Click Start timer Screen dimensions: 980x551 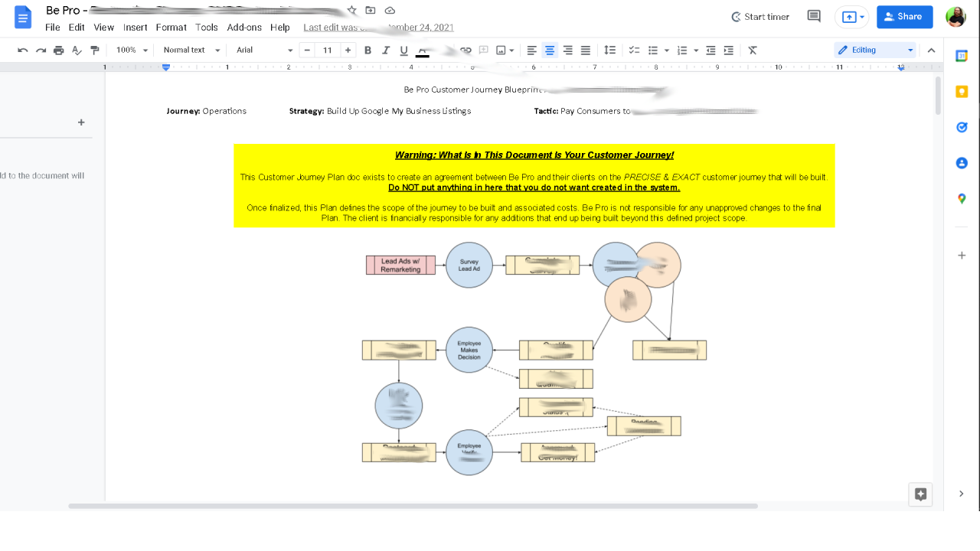[x=759, y=17]
